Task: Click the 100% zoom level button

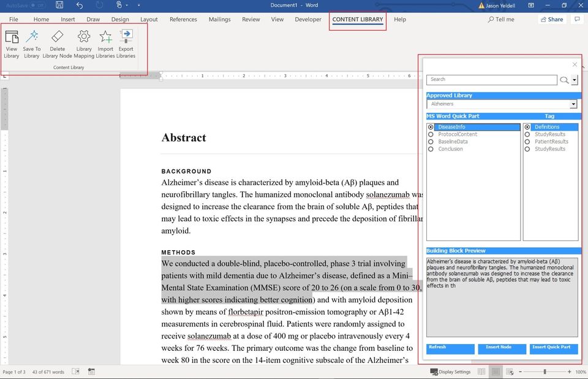Action: 581,372
